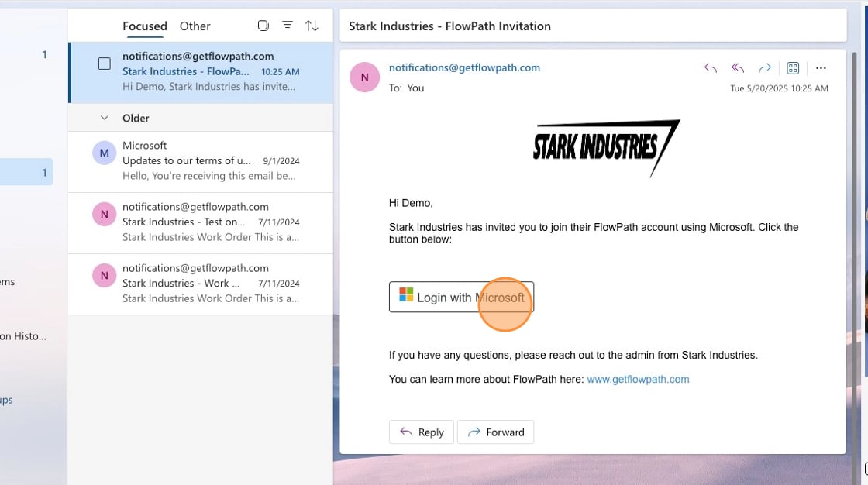868x485 pixels.
Task: Open the Stark Industries - Work email from 7/11/2024
Action: [201, 284]
